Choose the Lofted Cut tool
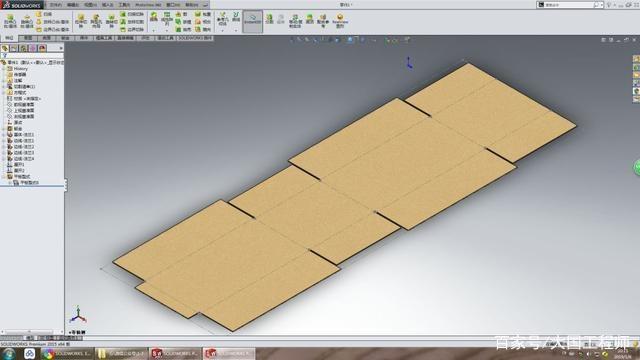640x360 pixels. point(132,22)
